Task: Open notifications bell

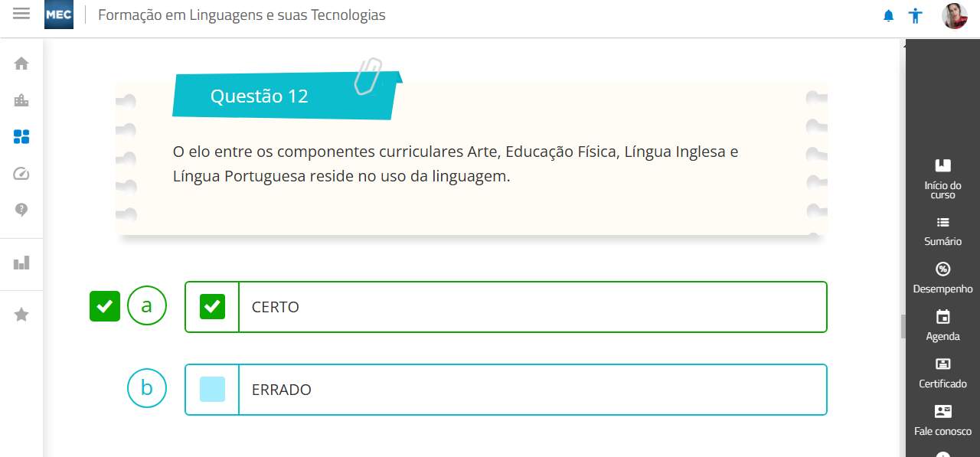Action: click(888, 16)
